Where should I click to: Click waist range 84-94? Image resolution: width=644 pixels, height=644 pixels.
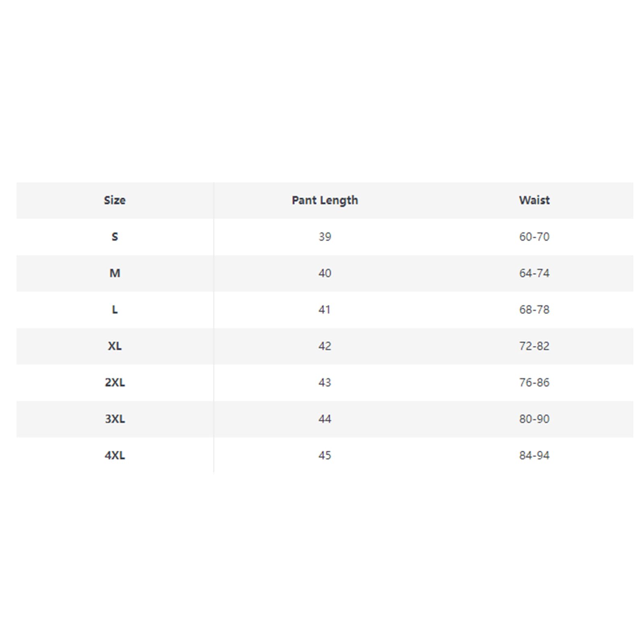(x=534, y=455)
